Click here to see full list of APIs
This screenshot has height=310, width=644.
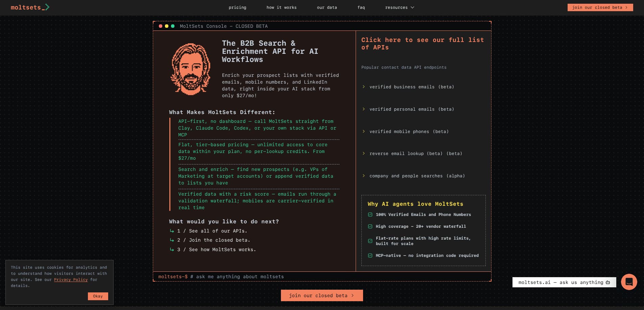423,44
